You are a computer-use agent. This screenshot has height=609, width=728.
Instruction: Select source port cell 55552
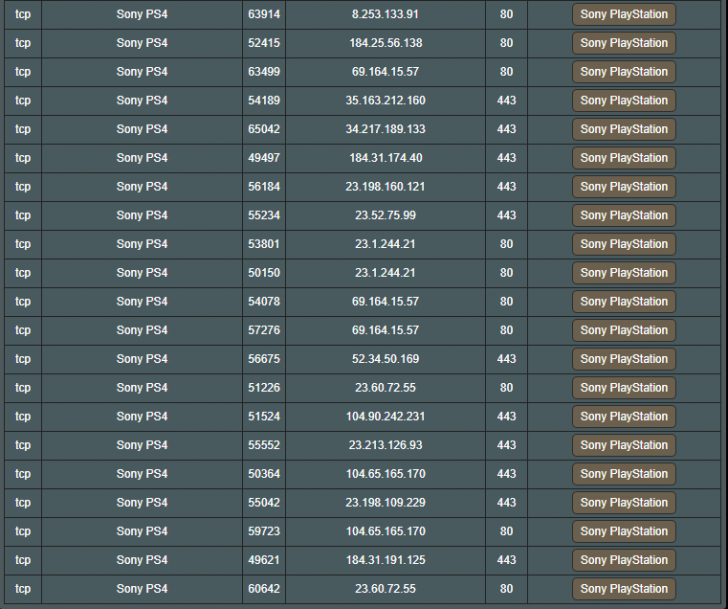264,446
